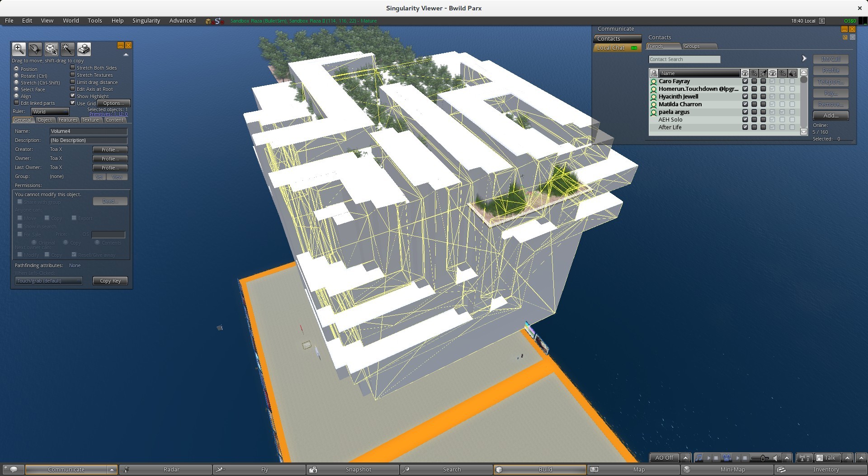The height and width of the screenshot is (476, 868).
Task: Expand the Communicate button arrow
Action: point(112,470)
